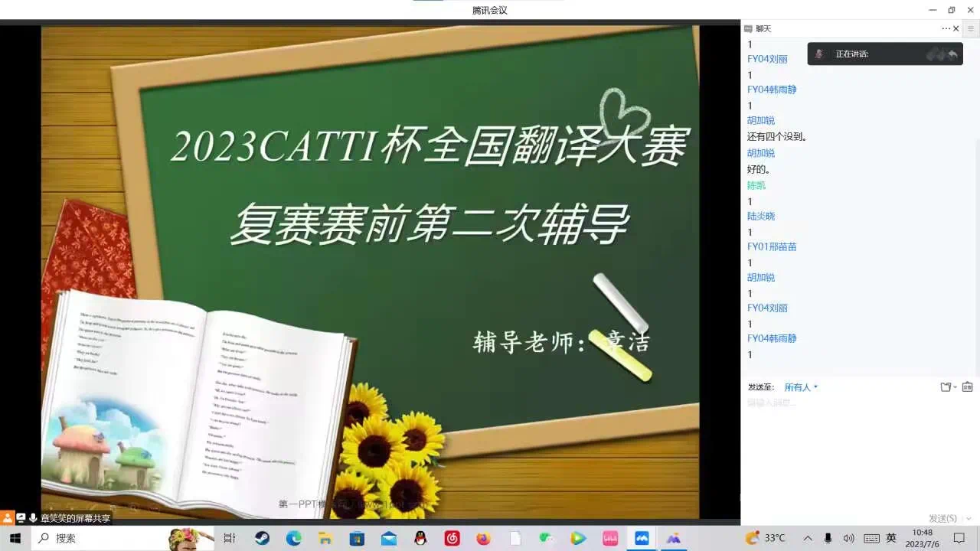
Task: Open the hamburger menu beside chat panel
Action: [972, 28]
